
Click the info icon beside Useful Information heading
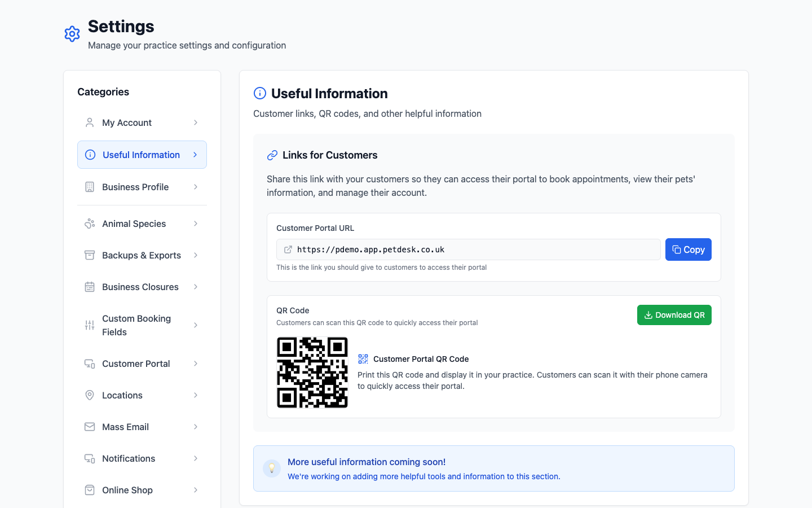click(x=260, y=93)
